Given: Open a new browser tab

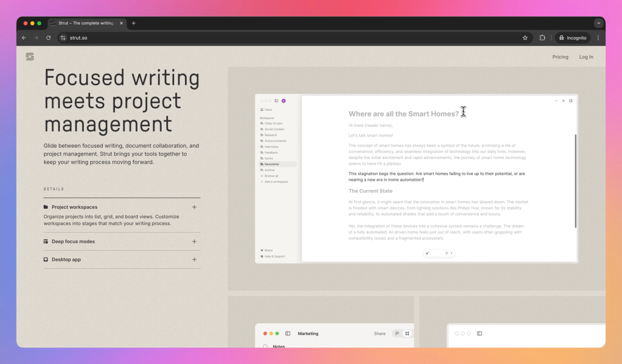Looking at the screenshot, I should coord(134,23).
